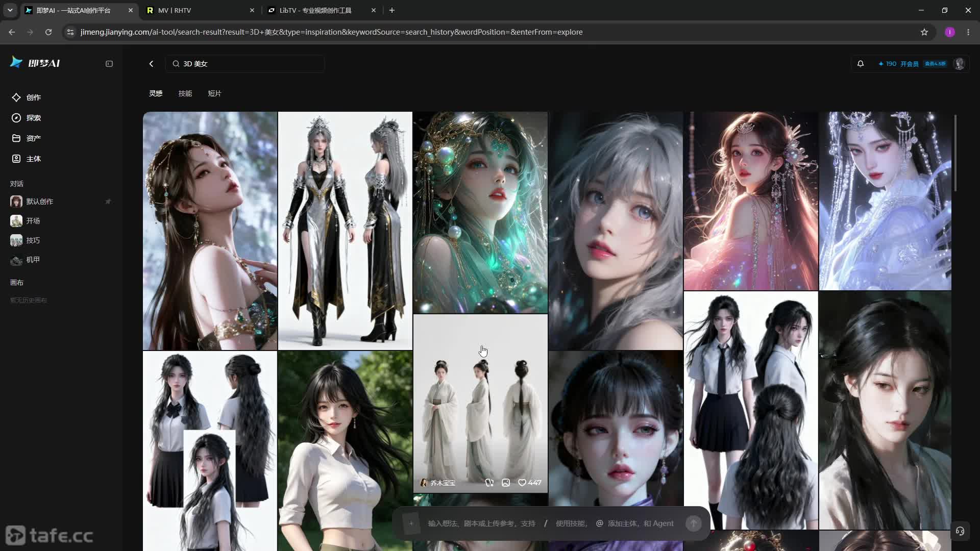The image size is (980, 551).
Task: Open 创作 in the left sidebar
Action: pos(27,97)
